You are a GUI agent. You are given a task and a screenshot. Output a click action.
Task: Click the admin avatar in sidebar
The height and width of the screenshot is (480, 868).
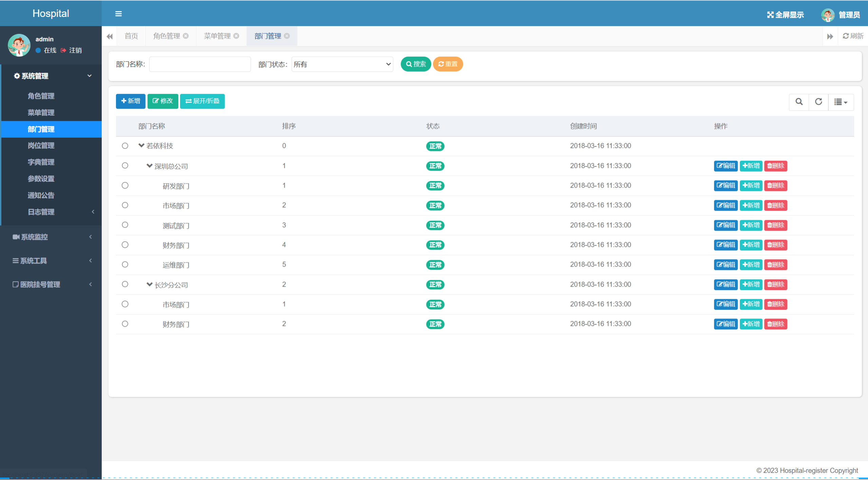pos(19,45)
